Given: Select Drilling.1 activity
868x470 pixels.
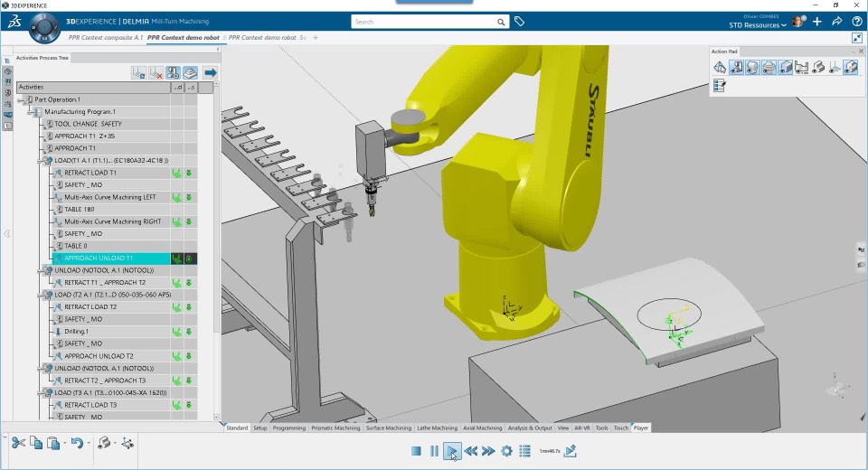Looking at the screenshot, I should 76,332.
